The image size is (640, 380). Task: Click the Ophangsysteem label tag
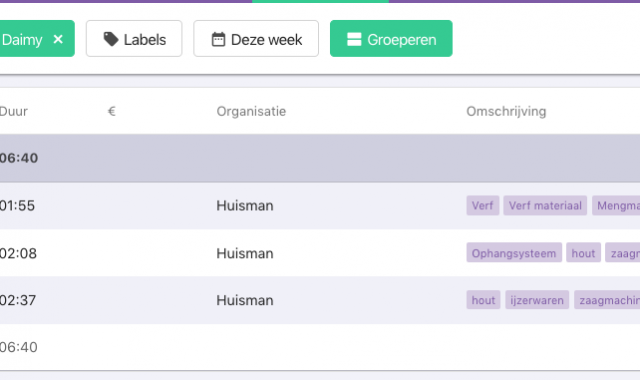(514, 253)
